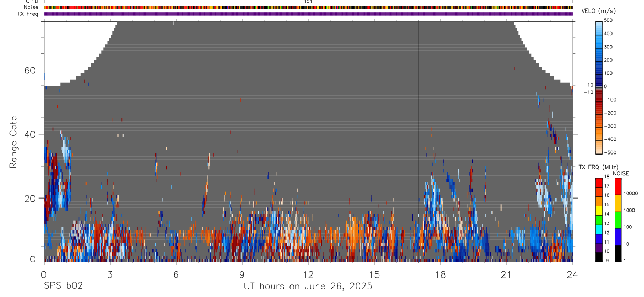
Task: Click the '1000' label on the NOISE scale
Action: tap(629, 211)
